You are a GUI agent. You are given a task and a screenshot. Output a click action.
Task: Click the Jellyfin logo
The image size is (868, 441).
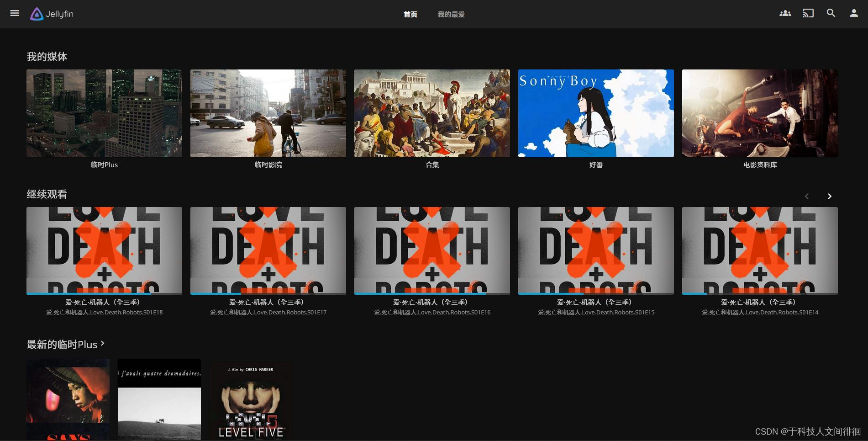pyautogui.click(x=52, y=14)
